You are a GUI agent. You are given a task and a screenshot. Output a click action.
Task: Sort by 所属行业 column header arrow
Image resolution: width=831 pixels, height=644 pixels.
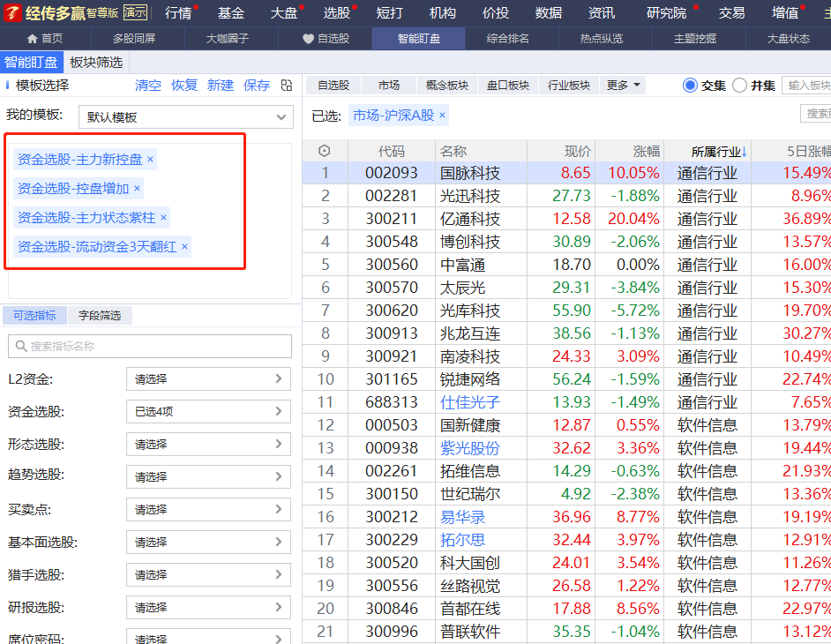click(x=744, y=152)
